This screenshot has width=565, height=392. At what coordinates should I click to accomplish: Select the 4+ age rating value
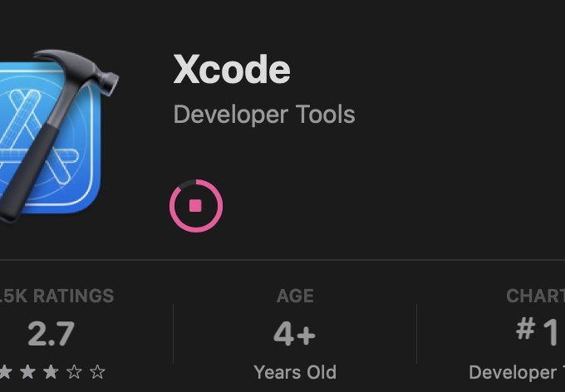(x=295, y=334)
